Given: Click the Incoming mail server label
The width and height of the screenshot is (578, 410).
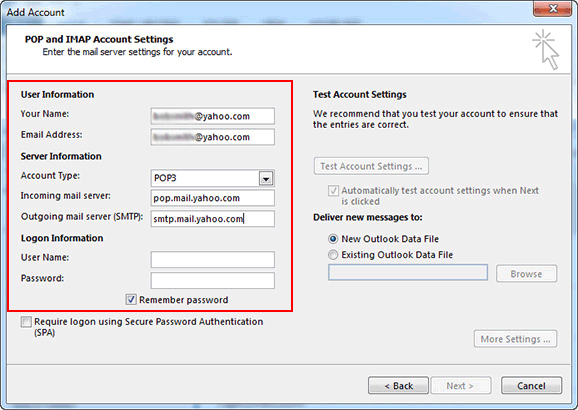Looking at the screenshot, I should [66, 196].
